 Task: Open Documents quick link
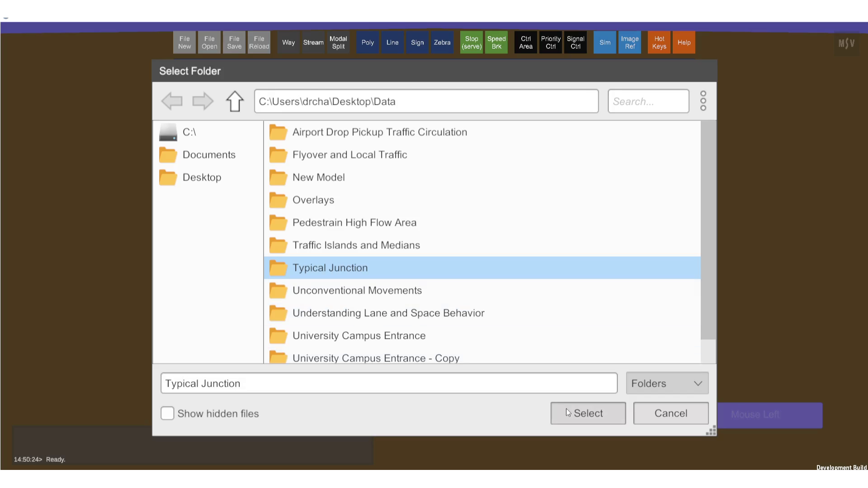[x=208, y=155]
